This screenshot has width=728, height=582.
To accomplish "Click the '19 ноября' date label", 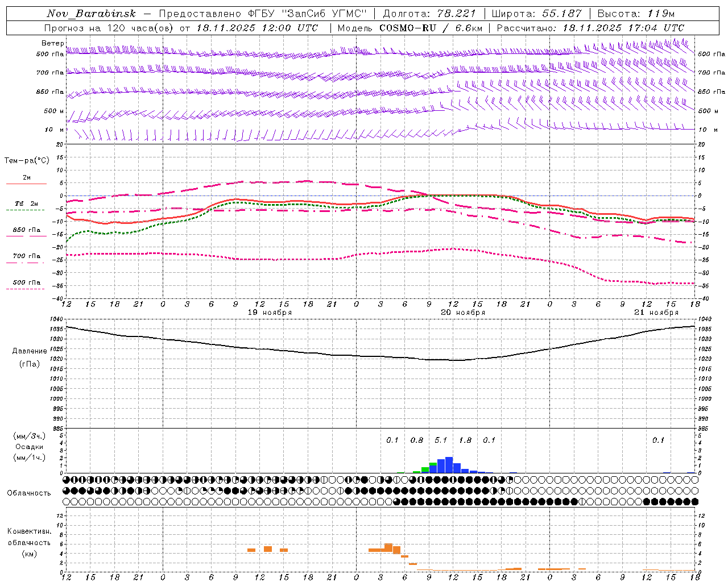I will [x=270, y=312].
